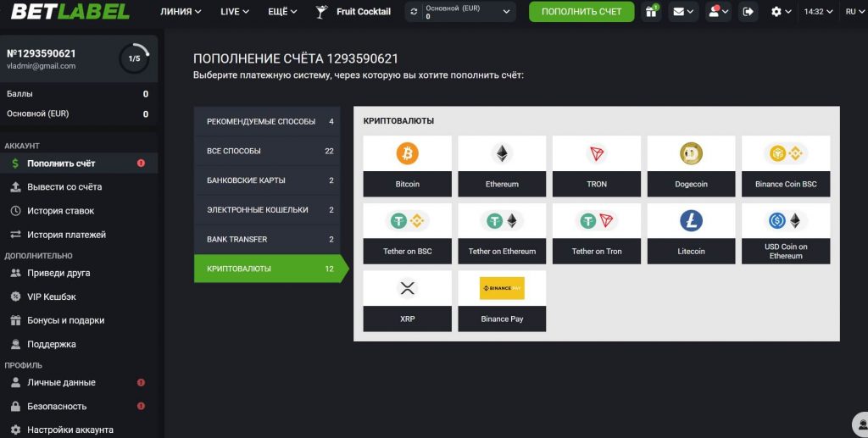This screenshot has height=438, width=868.
Task: Select the Bitcoin payment icon
Action: pos(408,153)
